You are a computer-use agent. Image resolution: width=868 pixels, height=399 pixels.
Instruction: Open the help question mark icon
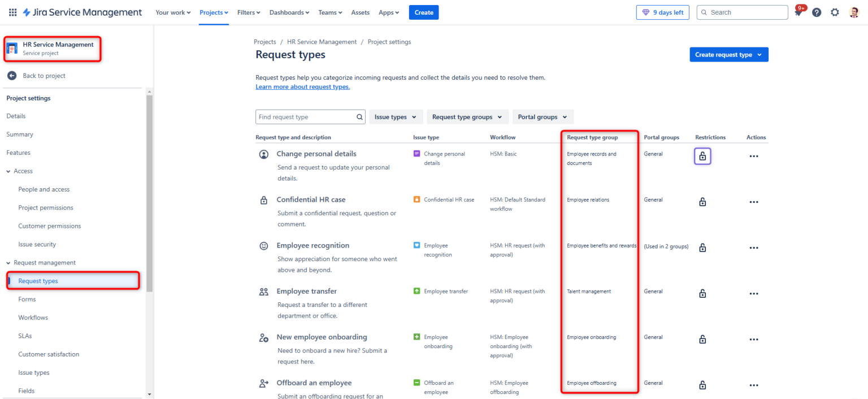[817, 12]
